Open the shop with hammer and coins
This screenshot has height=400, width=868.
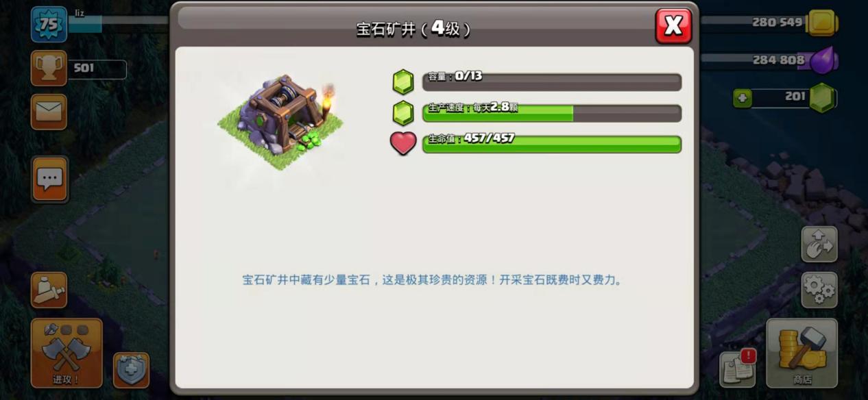click(x=801, y=353)
